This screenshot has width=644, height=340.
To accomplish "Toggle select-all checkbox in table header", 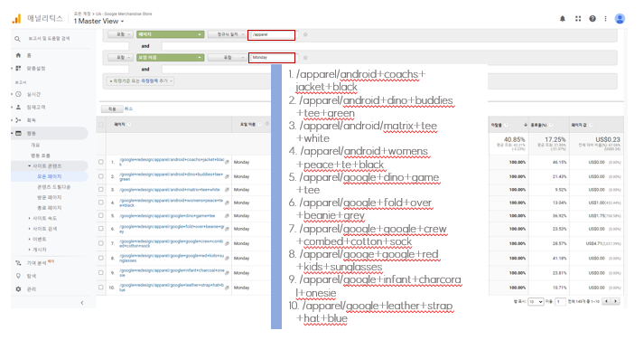I will coord(101,124).
